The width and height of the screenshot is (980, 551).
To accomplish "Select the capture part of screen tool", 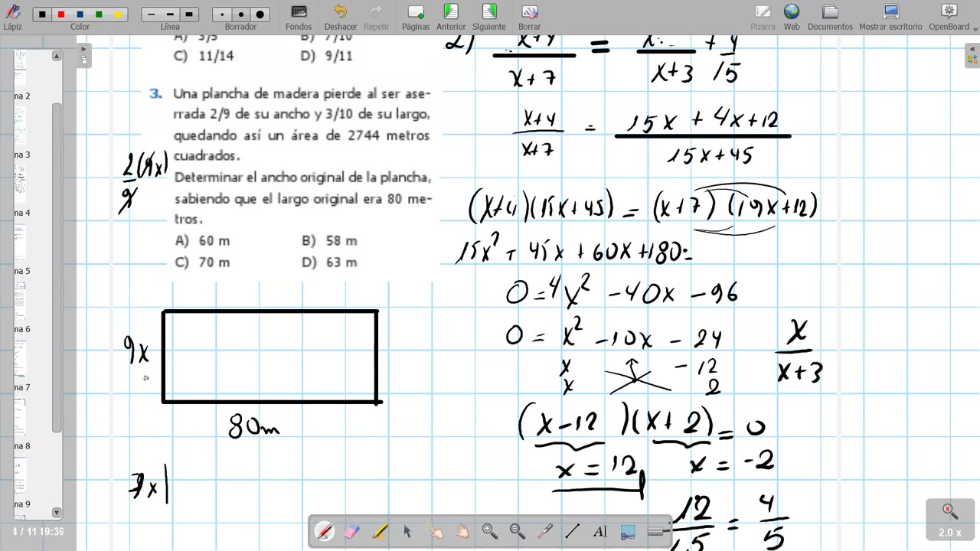I will (628, 531).
